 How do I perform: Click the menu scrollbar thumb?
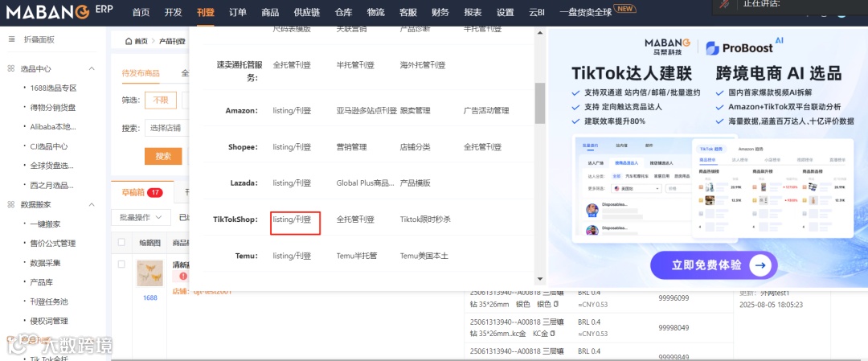540,104
